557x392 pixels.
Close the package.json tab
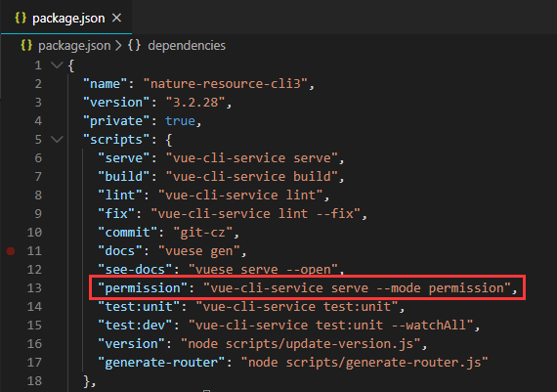pos(116,18)
